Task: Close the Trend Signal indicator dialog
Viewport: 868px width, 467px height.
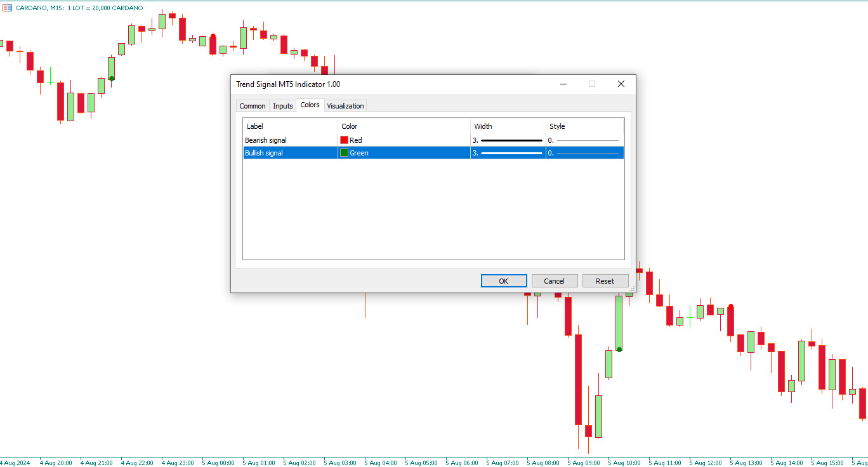Action: pos(621,84)
